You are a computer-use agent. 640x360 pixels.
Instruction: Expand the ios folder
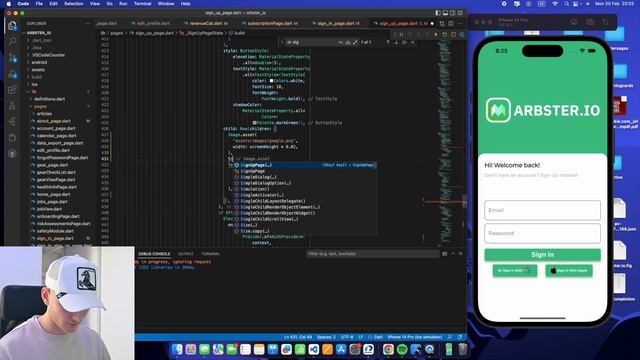(x=35, y=84)
